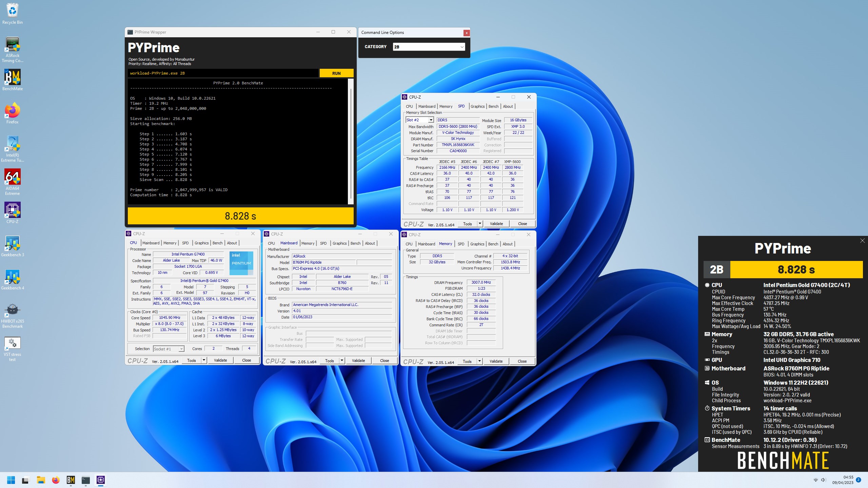Screen dimensions: 868x488
Task: Click the B760M PG Riptide model field
Action: pyautogui.click(x=324, y=262)
